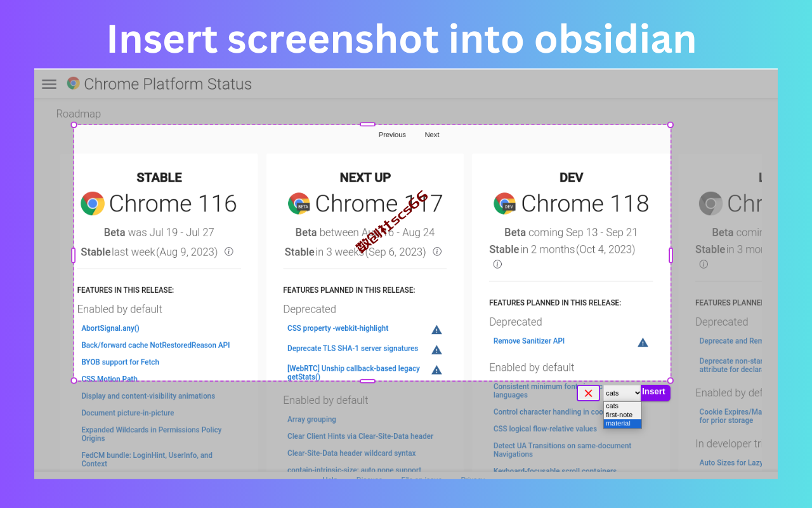The height and width of the screenshot is (508, 812).
Task: Click the Next link
Action: (432, 135)
